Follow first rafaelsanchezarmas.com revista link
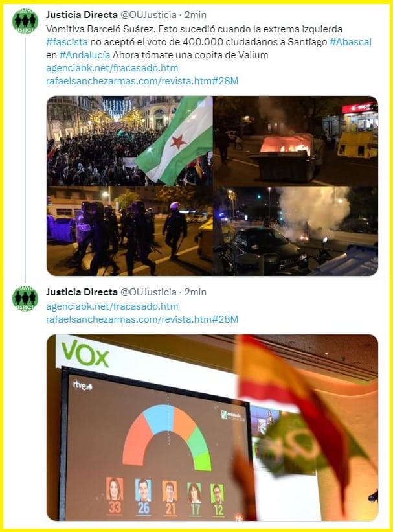Viewport: 393px width, 532px height. 142,81
